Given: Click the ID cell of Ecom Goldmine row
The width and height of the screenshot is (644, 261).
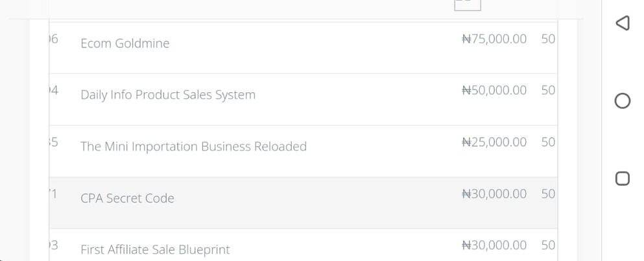Looking at the screenshot, I should [x=54, y=39].
